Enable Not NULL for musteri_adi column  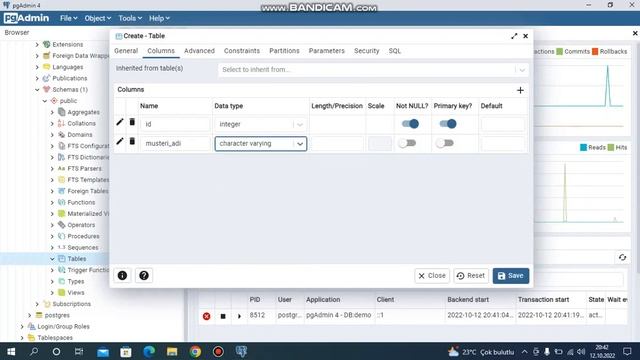click(407, 143)
